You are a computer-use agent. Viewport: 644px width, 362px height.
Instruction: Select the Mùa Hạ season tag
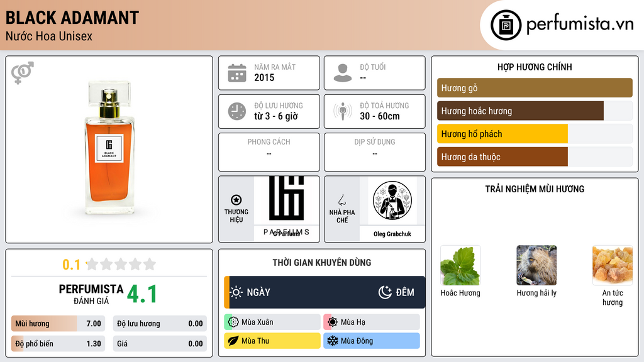[372, 322]
